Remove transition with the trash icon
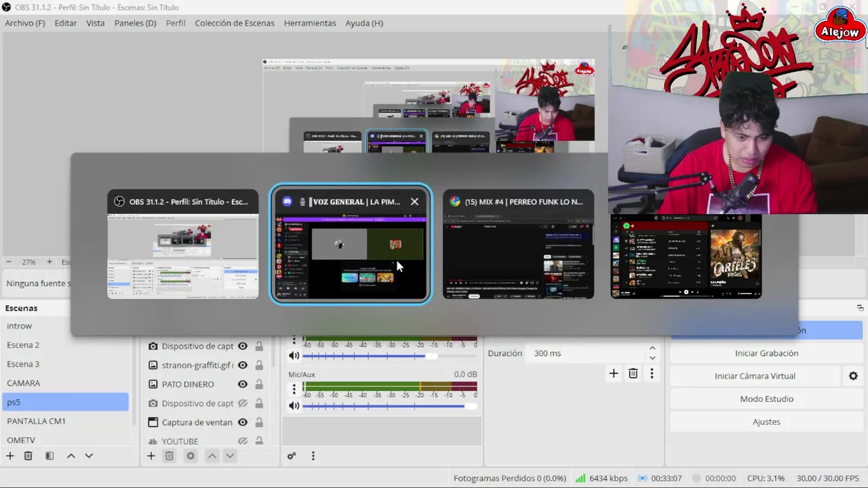Screen dimensions: 868x488 tap(633, 373)
